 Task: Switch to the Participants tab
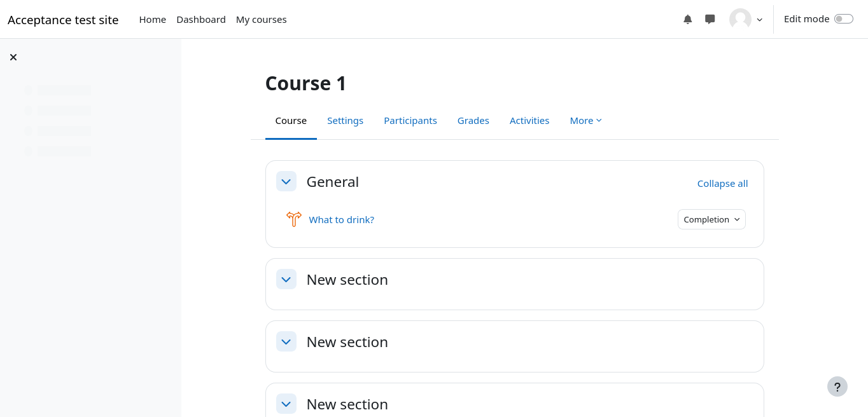410,121
